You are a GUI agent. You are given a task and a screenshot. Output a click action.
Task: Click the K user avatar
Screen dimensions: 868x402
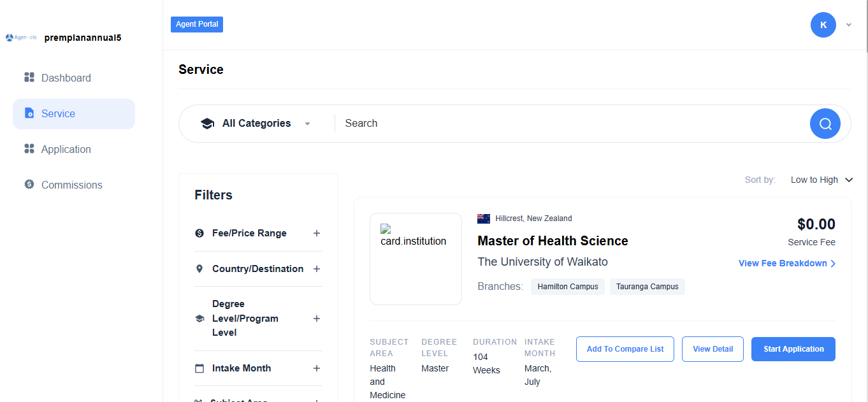[x=823, y=25]
